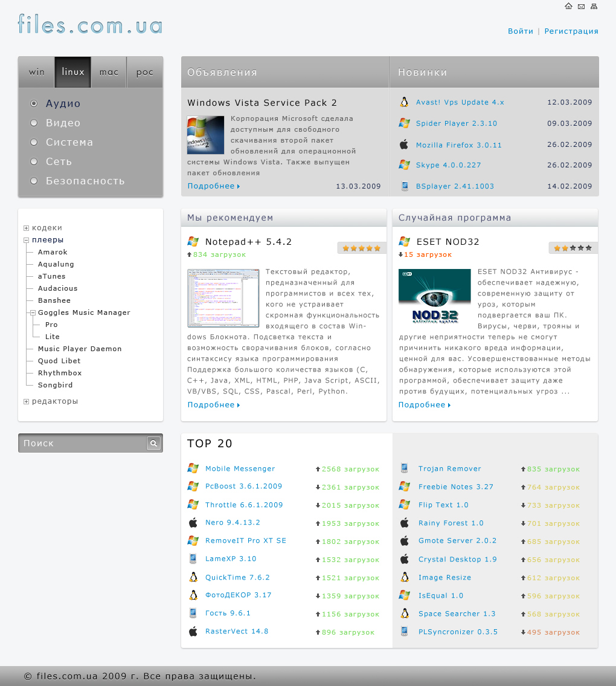
Task: Click the Windows icon beside Skype 4.0.0.227
Action: point(405,165)
